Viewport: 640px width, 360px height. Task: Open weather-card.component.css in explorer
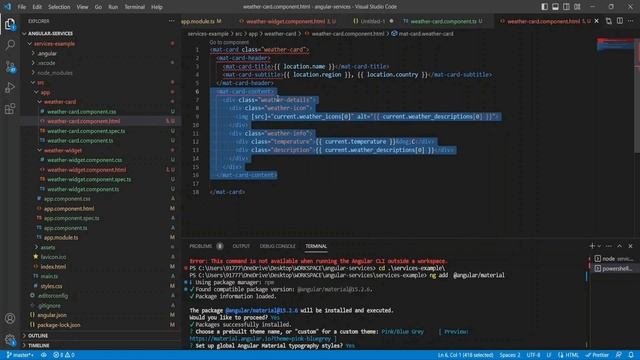pyautogui.click(x=81, y=111)
